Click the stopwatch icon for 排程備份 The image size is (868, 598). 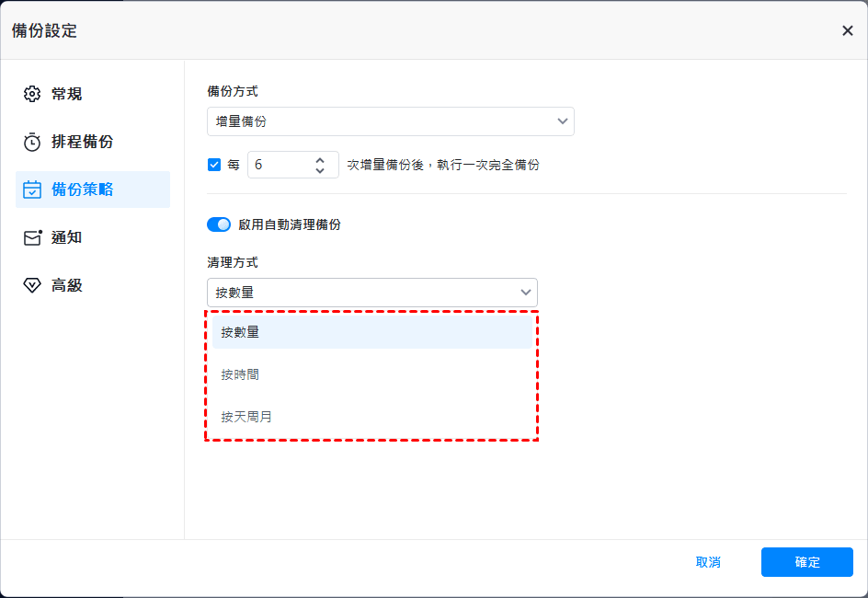(32, 142)
